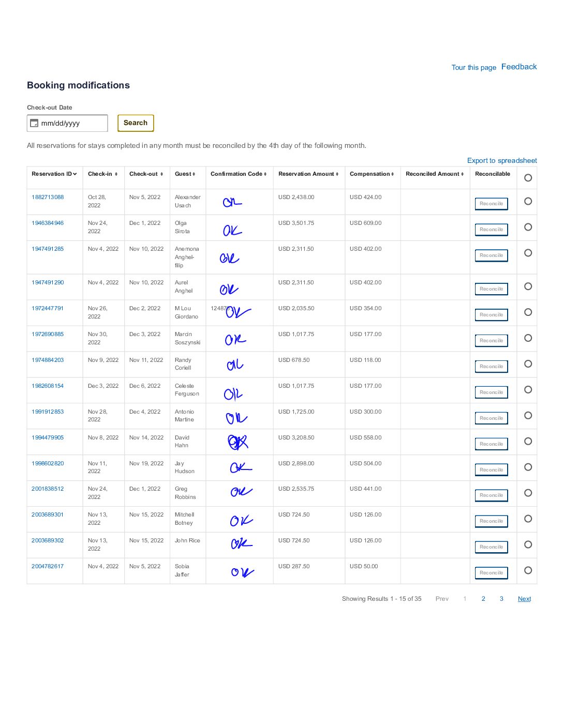This screenshot has height=728, width=563.
Task: Sort table by Reservation Amount column
Action: pos(308,174)
